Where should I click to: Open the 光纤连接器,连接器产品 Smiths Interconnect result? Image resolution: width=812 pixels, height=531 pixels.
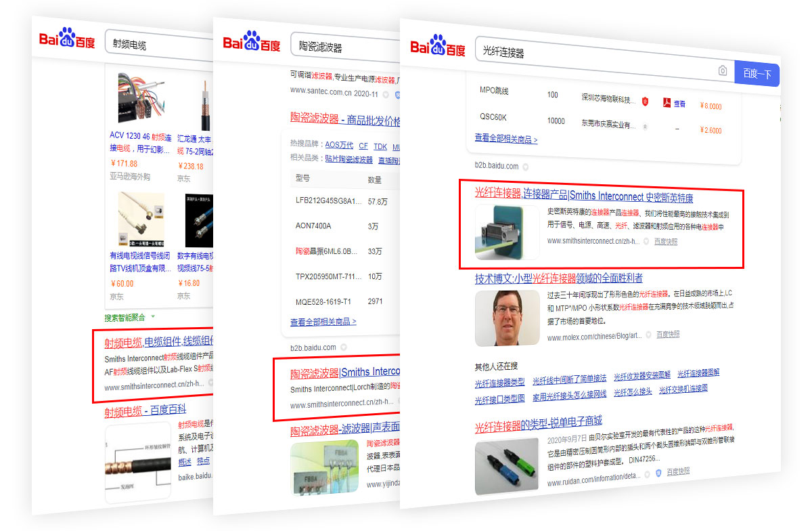583,196
